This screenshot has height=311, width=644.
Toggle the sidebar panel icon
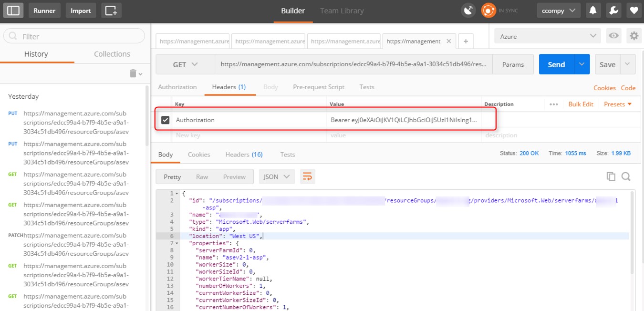(x=13, y=10)
